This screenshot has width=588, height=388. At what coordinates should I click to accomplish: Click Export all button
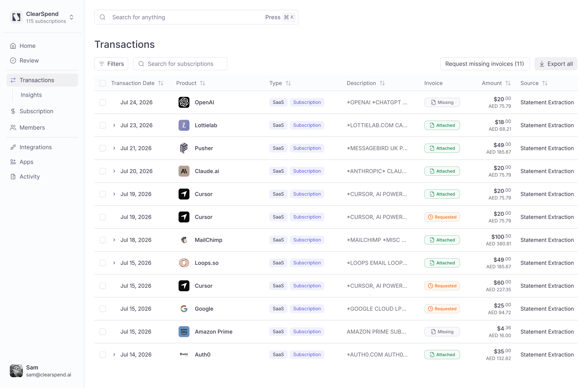click(x=556, y=64)
